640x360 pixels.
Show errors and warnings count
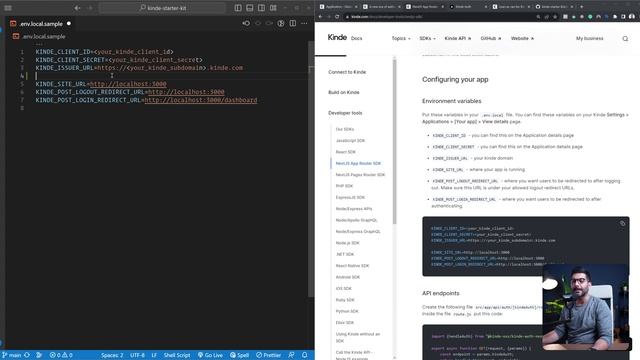tap(61, 355)
